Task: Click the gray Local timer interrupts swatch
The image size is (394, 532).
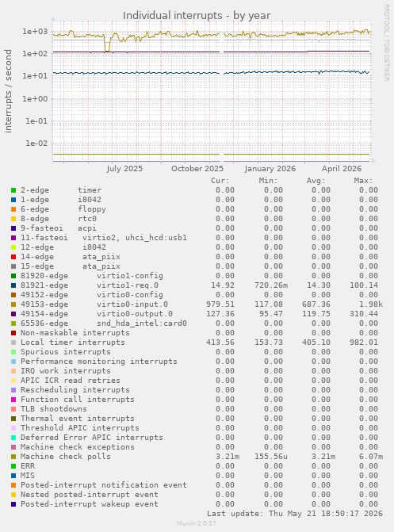Action: 13,343
